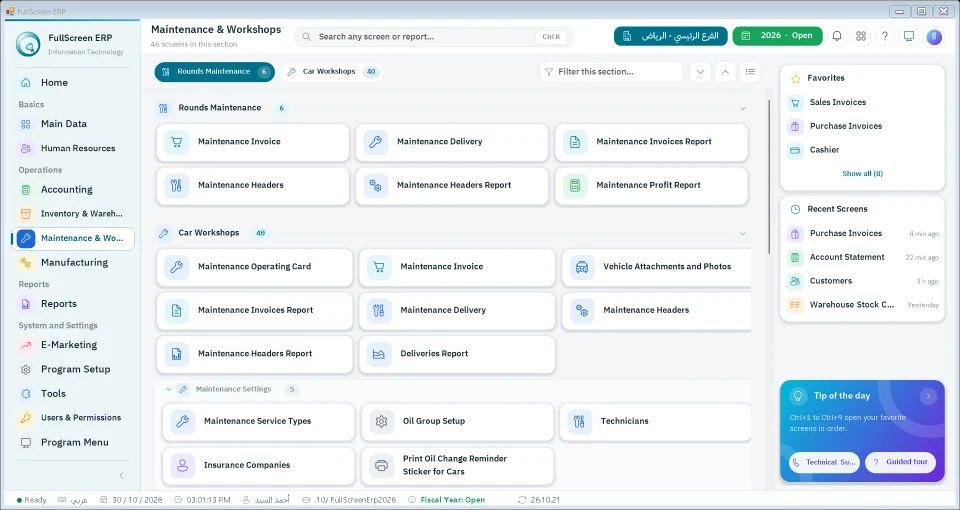Open the notifications bell icon
Image resolution: width=960 pixels, height=510 pixels.
pos(836,36)
